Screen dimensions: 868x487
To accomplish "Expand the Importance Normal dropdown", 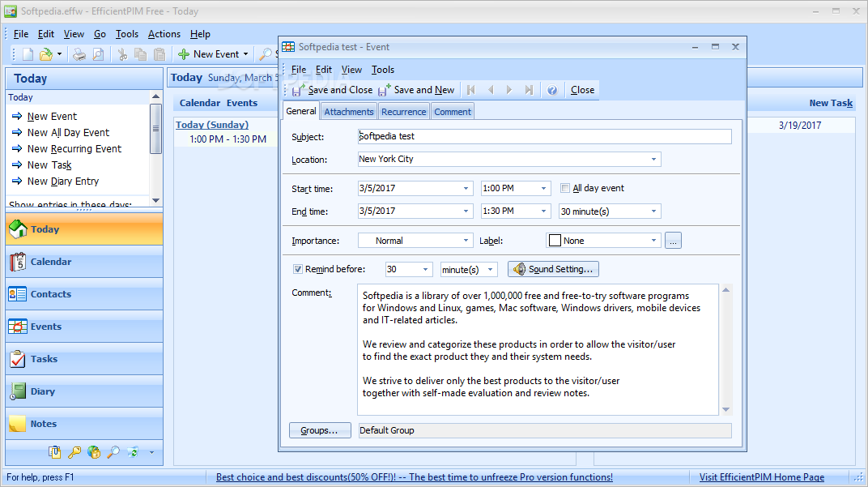I will [466, 241].
